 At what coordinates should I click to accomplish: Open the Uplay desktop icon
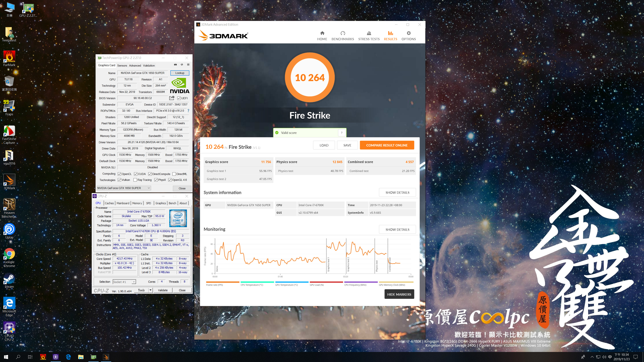(x=9, y=231)
